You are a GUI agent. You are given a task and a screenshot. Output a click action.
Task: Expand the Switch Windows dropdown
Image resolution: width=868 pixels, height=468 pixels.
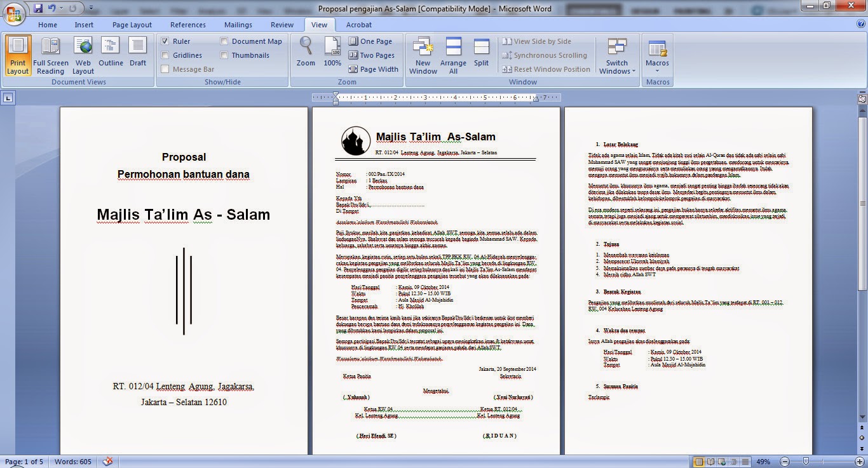(616, 56)
